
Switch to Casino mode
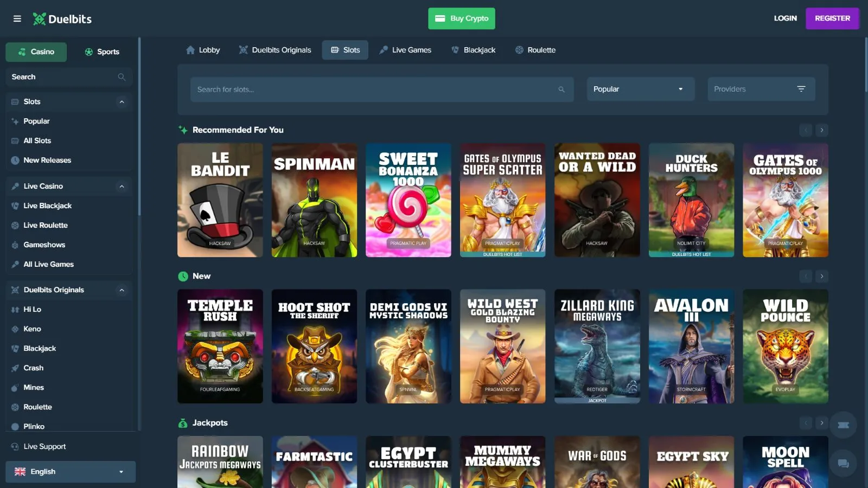(x=36, y=52)
